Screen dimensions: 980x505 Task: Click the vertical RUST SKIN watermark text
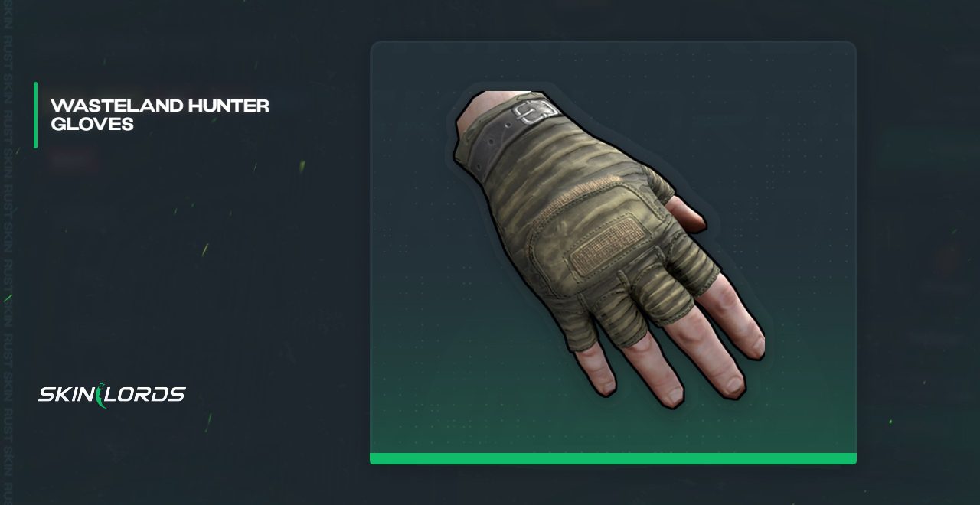pos(7,252)
